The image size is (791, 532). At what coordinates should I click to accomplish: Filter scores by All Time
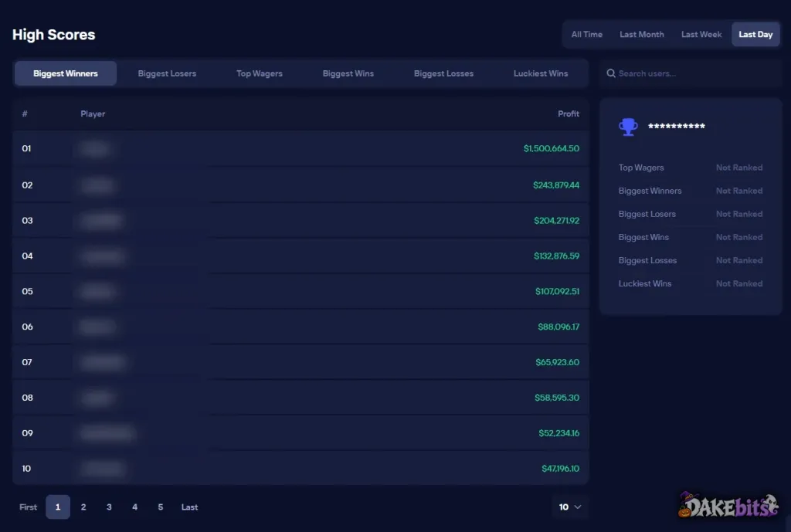[587, 34]
